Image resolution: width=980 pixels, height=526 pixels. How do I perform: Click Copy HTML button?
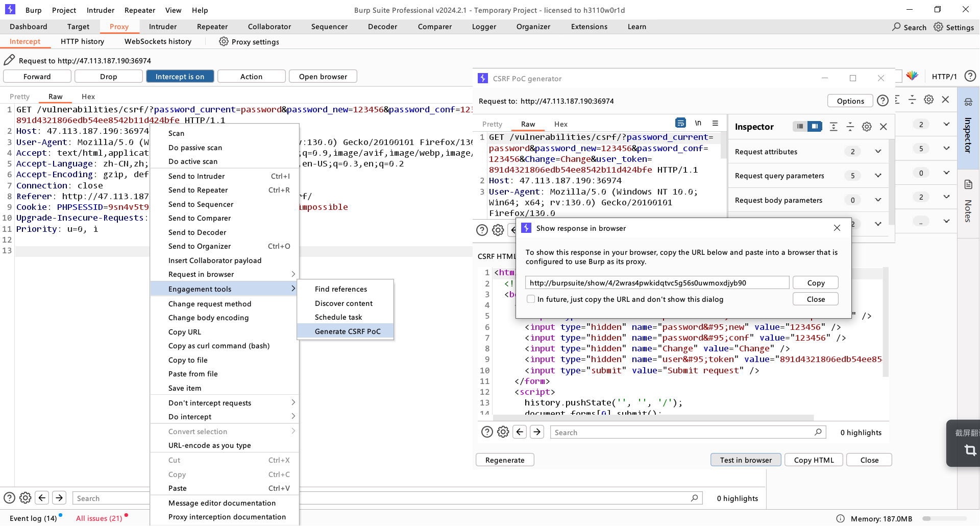click(x=814, y=460)
